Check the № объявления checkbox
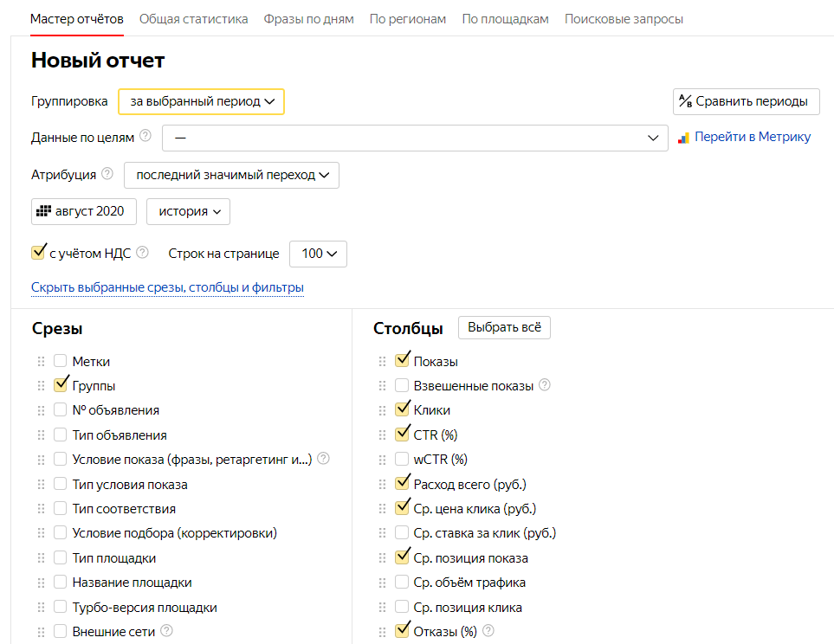 60,410
